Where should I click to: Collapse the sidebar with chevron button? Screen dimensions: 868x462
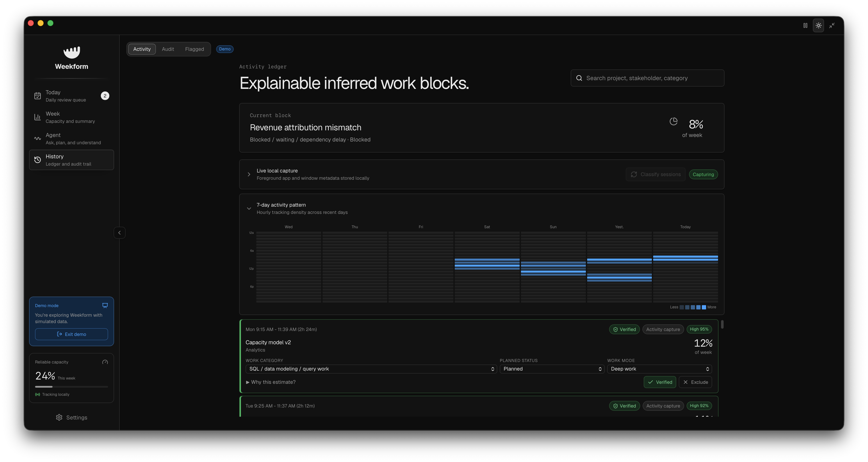[119, 233]
